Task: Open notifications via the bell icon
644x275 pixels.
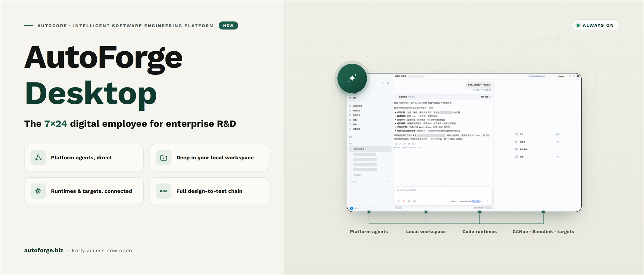Action: [x=388, y=83]
